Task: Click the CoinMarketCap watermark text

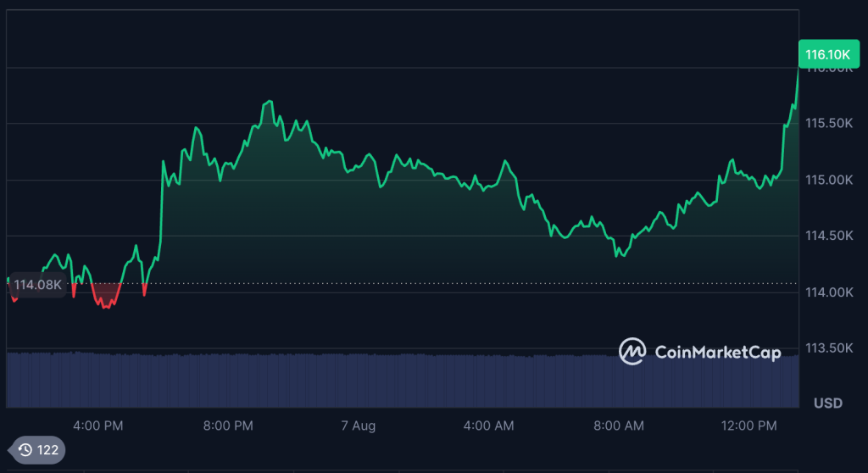Action: 717,352
